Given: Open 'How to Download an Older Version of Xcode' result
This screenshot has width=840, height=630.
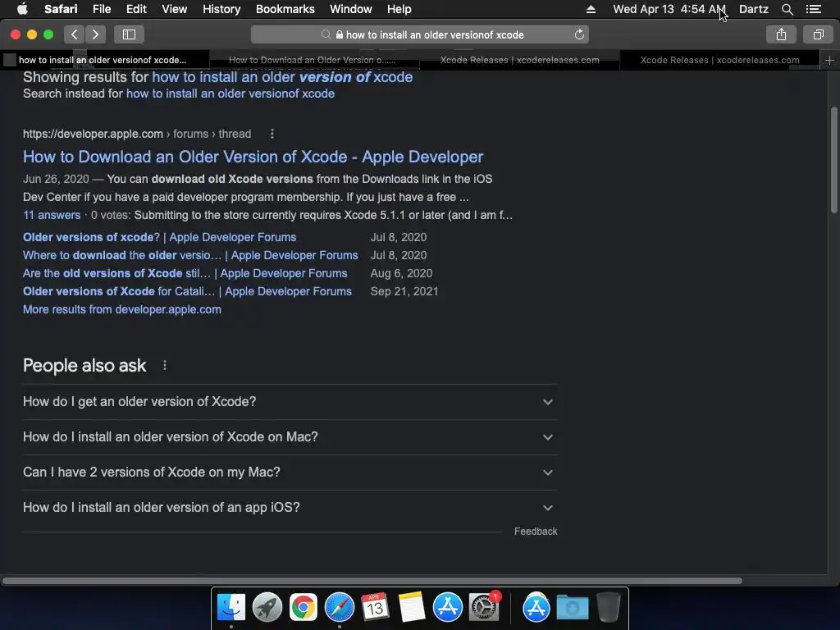Looking at the screenshot, I should coord(253,157).
